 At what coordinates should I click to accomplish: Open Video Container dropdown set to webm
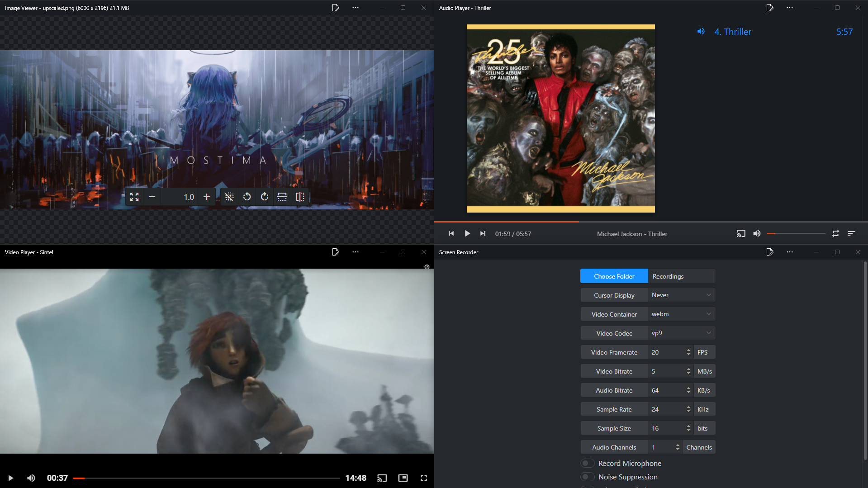(682, 314)
